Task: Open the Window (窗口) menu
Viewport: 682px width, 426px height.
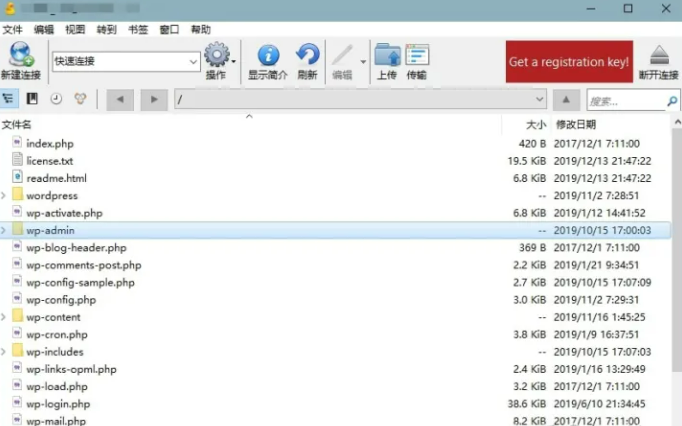Action: (x=169, y=30)
